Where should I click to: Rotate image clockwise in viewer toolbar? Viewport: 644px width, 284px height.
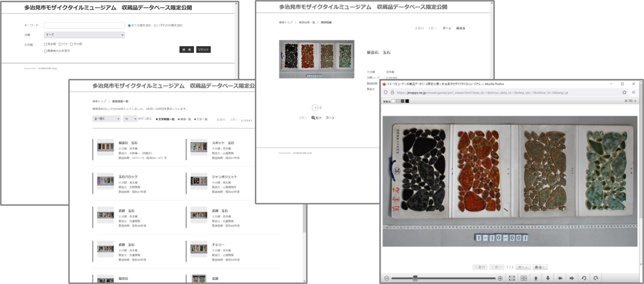click(x=596, y=278)
